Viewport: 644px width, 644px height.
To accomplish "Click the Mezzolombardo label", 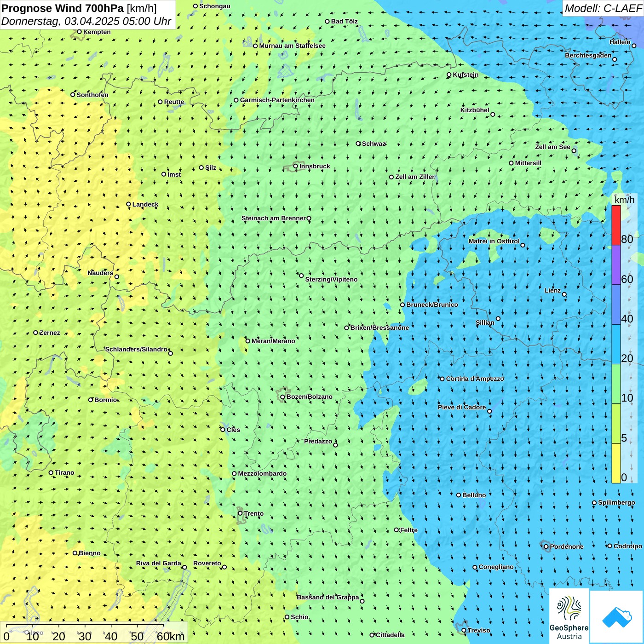I will [262, 473].
